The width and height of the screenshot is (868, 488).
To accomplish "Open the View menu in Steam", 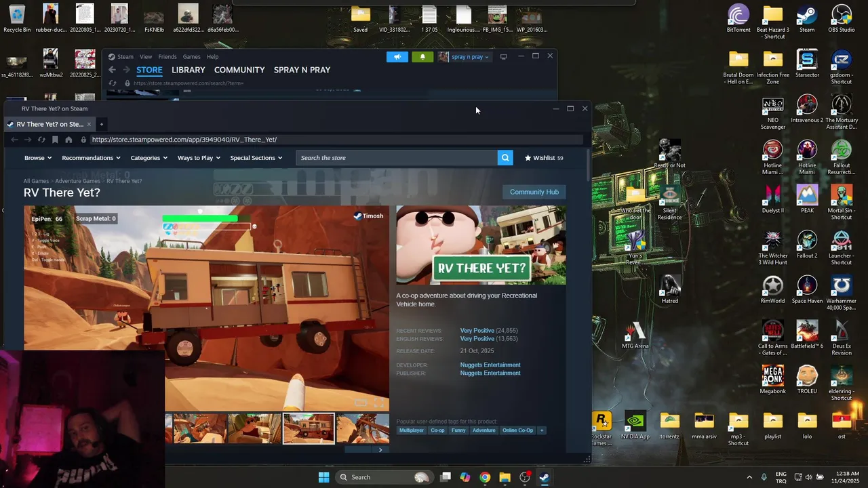I will point(146,57).
